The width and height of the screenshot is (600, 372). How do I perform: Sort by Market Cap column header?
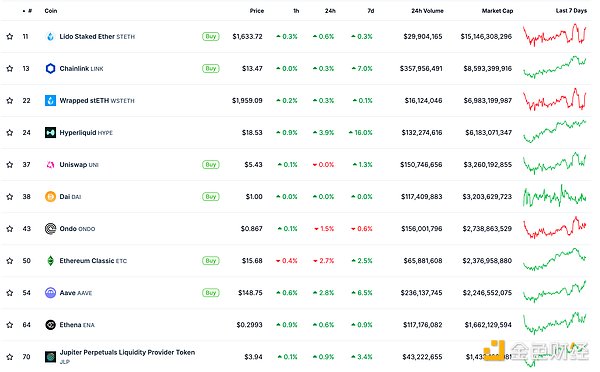(497, 11)
